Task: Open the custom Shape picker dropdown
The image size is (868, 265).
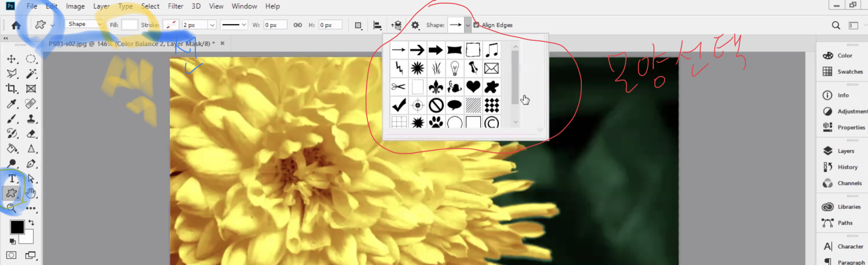Action: 467,25
